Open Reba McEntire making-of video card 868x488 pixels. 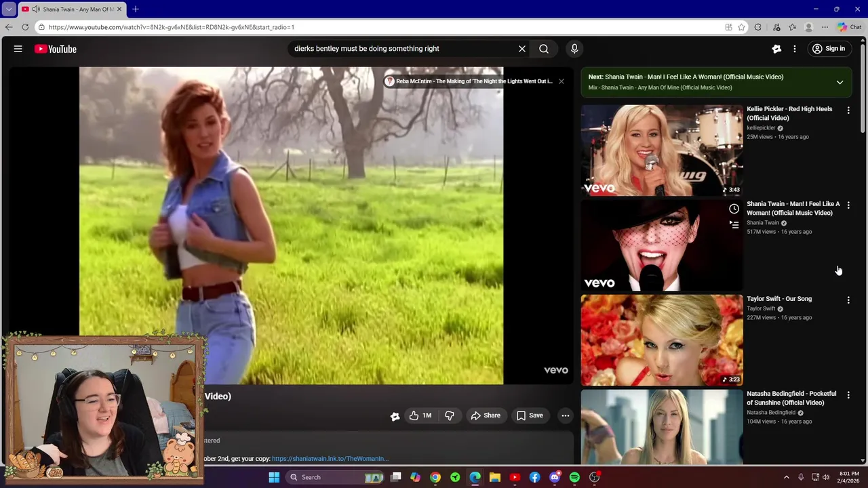(469, 81)
